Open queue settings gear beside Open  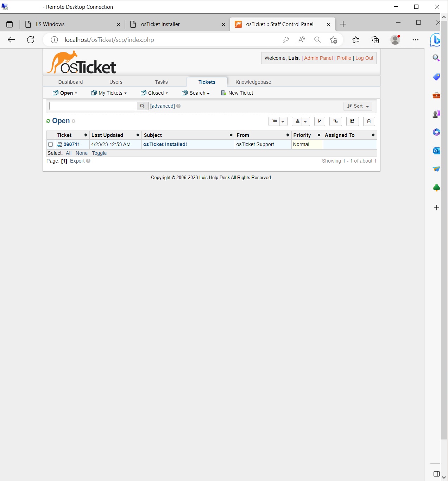click(74, 121)
